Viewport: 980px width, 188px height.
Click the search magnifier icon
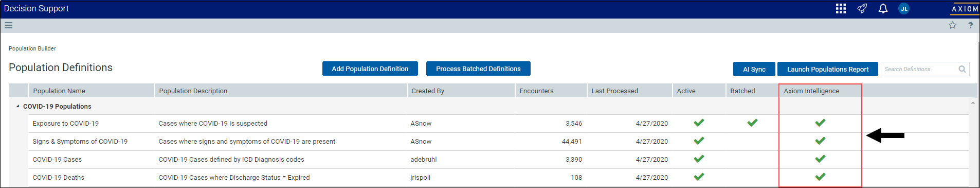[x=962, y=69]
